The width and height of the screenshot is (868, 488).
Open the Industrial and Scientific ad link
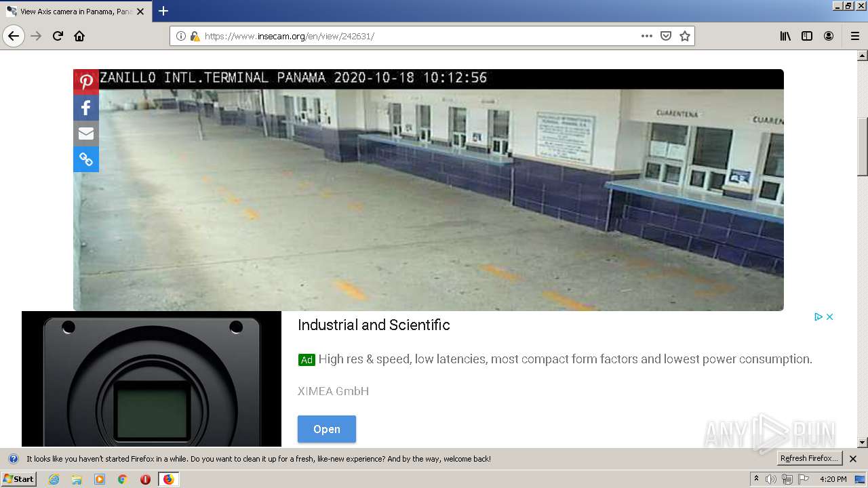374,325
